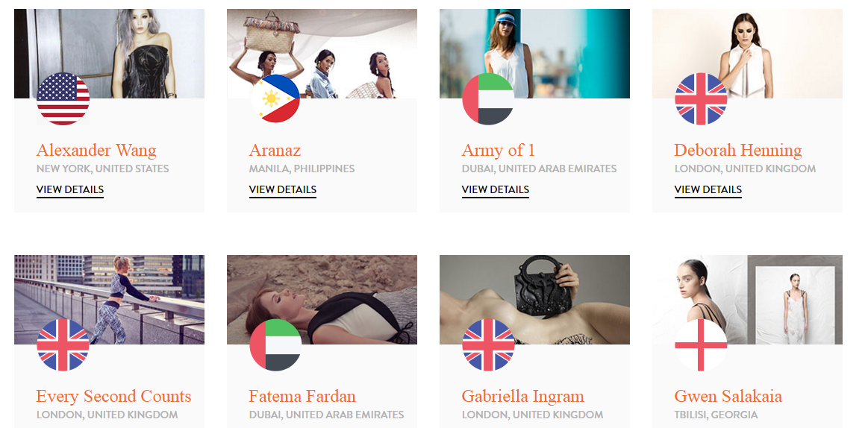Open View Details for Army of 1
Image resolution: width=868 pixels, height=428 pixels.
click(496, 189)
